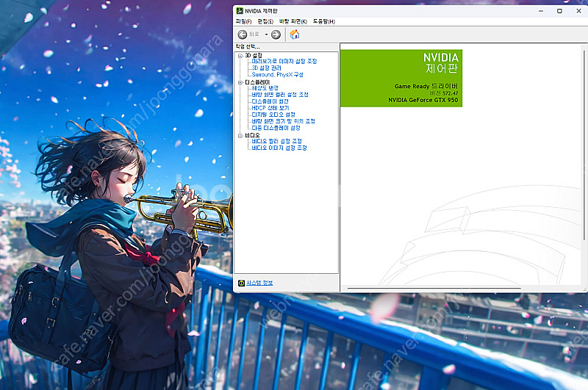Open the home page via house icon
The height and width of the screenshot is (390, 588).
[x=295, y=35]
